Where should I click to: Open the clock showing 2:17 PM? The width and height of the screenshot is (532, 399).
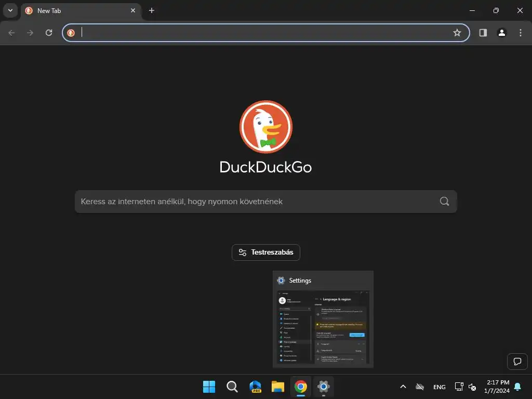coord(497,387)
